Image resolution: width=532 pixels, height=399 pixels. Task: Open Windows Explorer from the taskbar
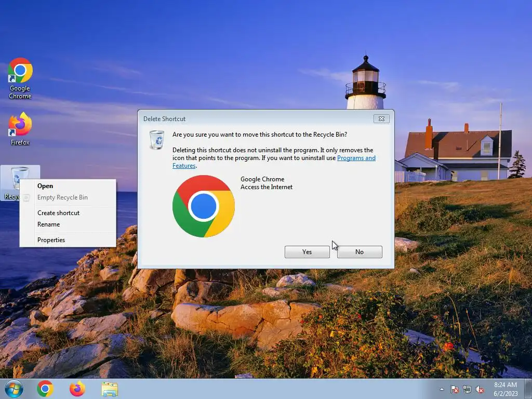[x=110, y=389]
